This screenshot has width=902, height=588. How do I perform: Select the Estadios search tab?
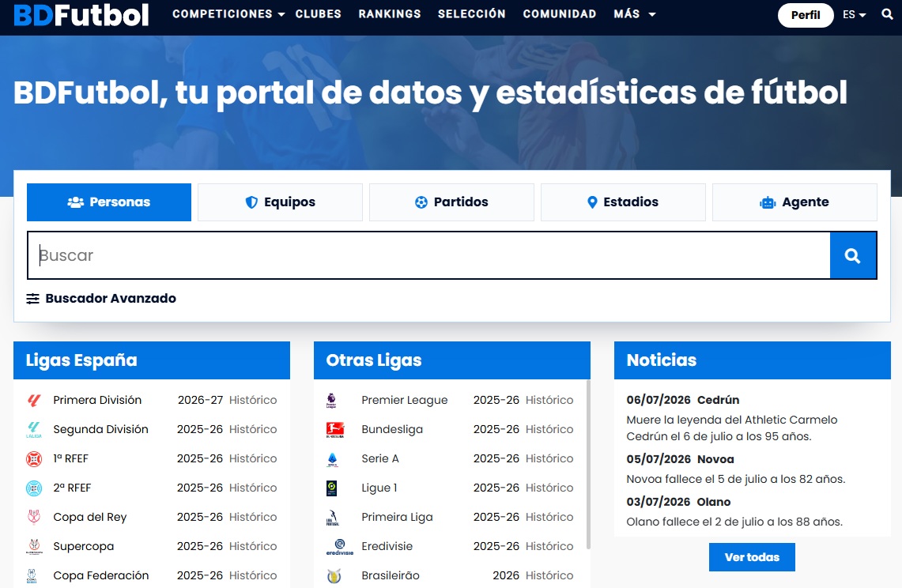[x=623, y=202]
